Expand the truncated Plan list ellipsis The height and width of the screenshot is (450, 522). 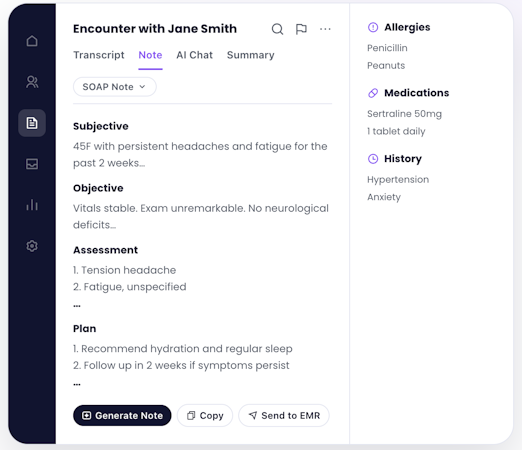tap(77, 384)
